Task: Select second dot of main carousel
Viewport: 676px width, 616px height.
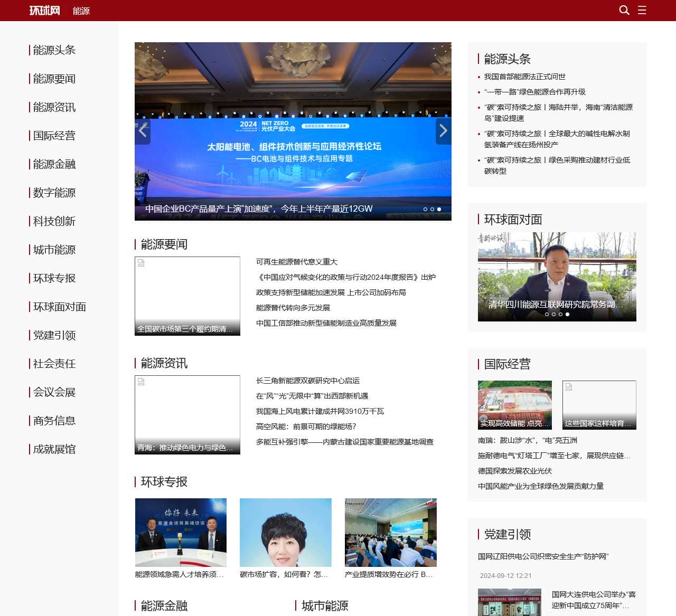Action: pos(432,209)
